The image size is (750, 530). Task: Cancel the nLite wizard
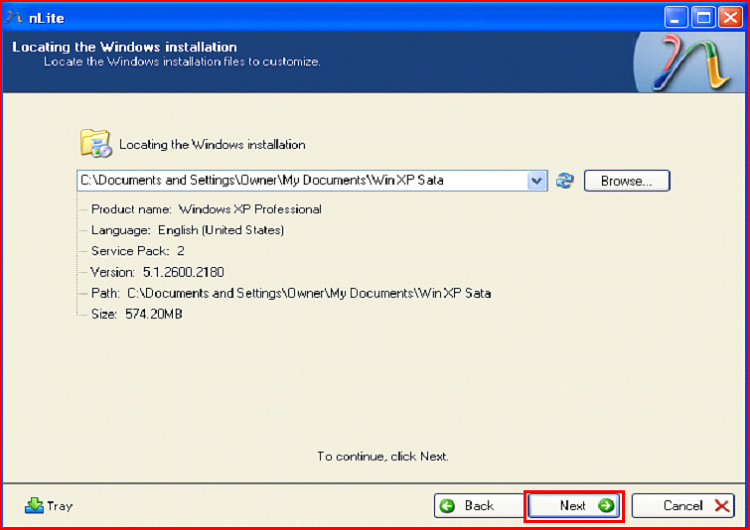(x=683, y=506)
